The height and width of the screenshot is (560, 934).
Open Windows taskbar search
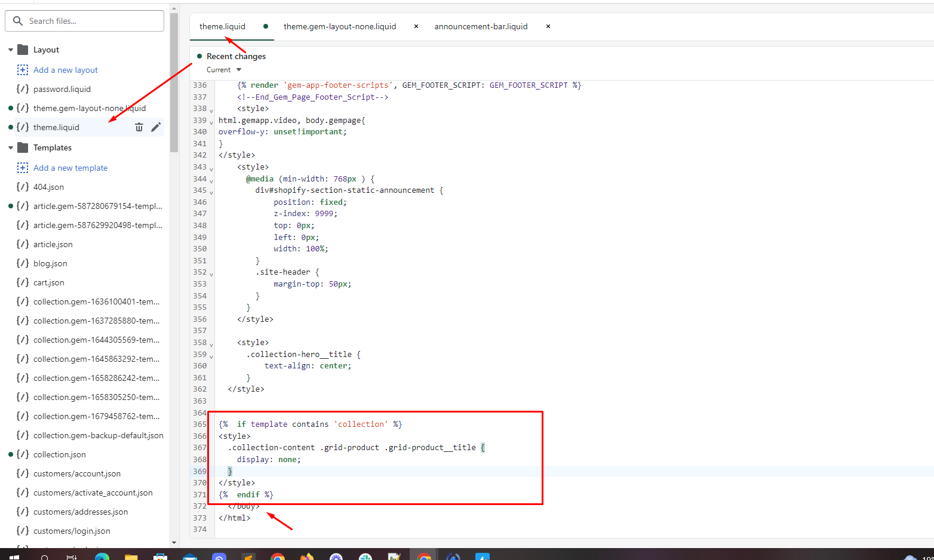(x=45, y=557)
